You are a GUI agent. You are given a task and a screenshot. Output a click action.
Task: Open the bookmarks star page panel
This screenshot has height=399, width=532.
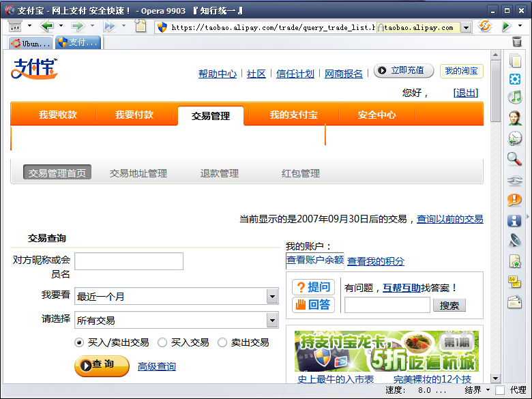tap(515, 262)
